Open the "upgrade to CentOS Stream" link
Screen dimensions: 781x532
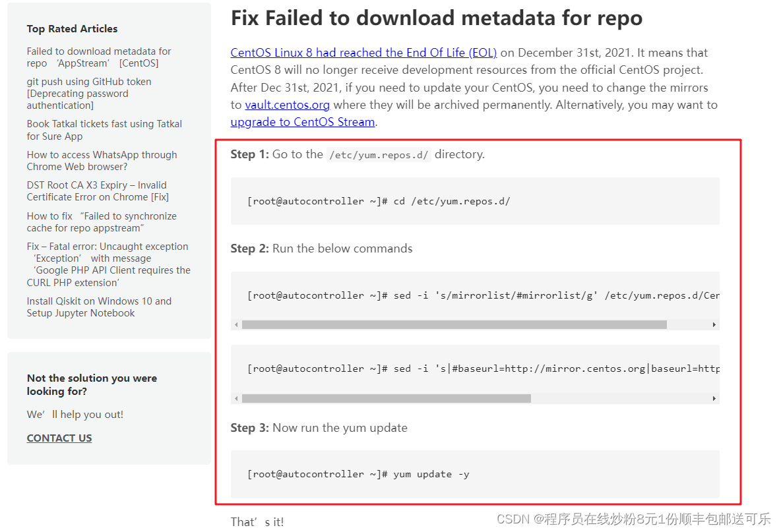click(x=302, y=121)
